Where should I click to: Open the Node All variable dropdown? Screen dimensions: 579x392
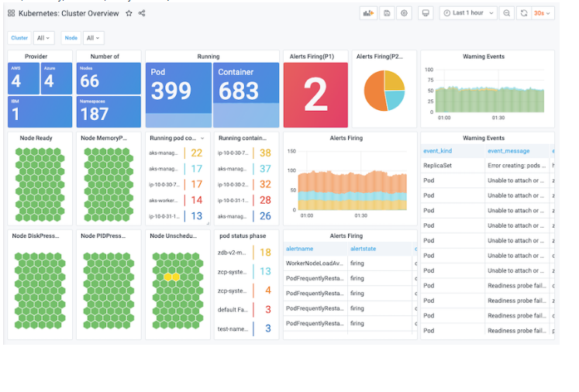[x=94, y=38]
